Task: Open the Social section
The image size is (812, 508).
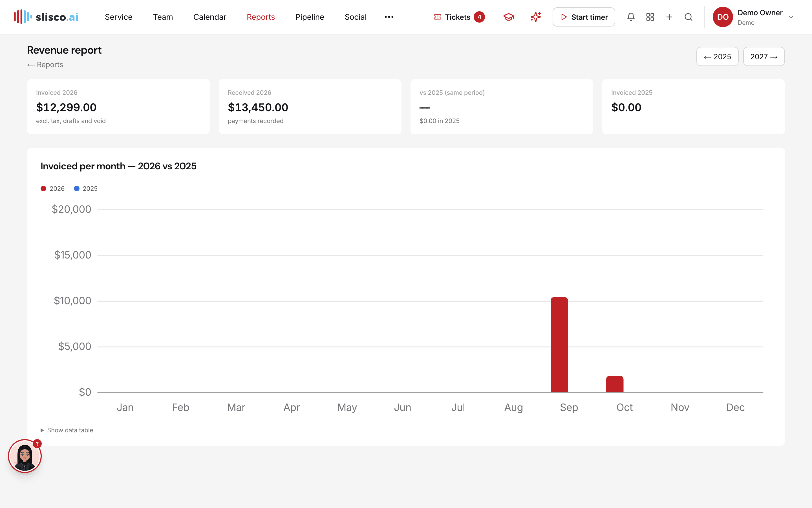Action: [x=355, y=17]
